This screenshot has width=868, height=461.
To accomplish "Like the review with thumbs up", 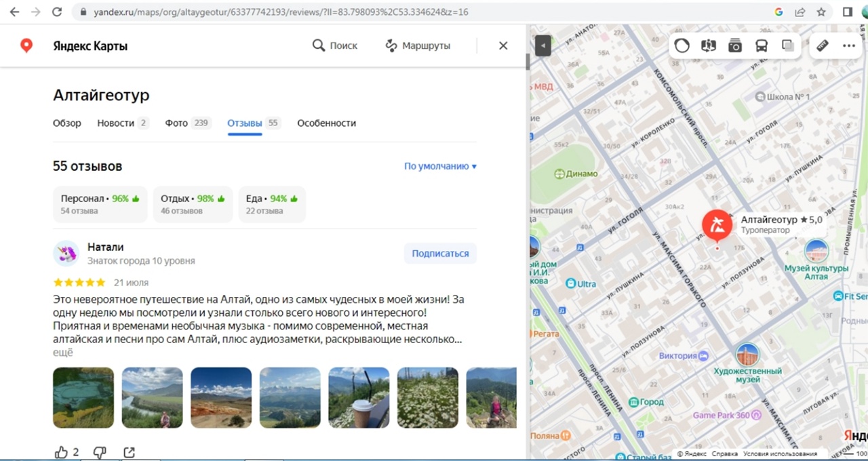I will click(62, 452).
